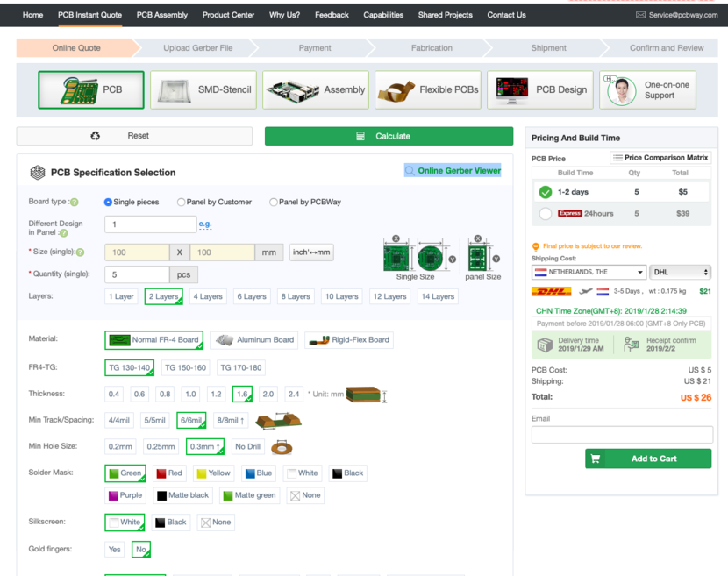The height and width of the screenshot is (576, 728).
Task: Open the shipping country dropdown
Action: pyautogui.click(x=589, y=272)
